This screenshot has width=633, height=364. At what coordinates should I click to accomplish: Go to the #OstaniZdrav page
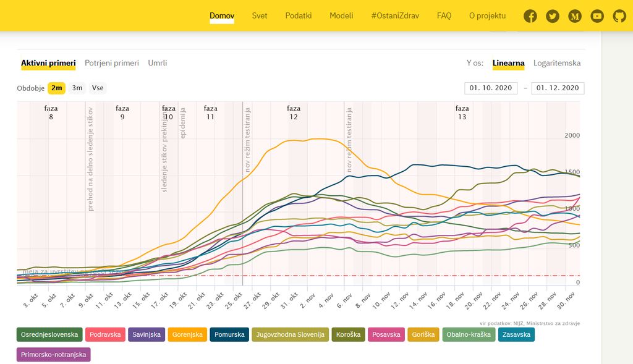coord(395,15)
